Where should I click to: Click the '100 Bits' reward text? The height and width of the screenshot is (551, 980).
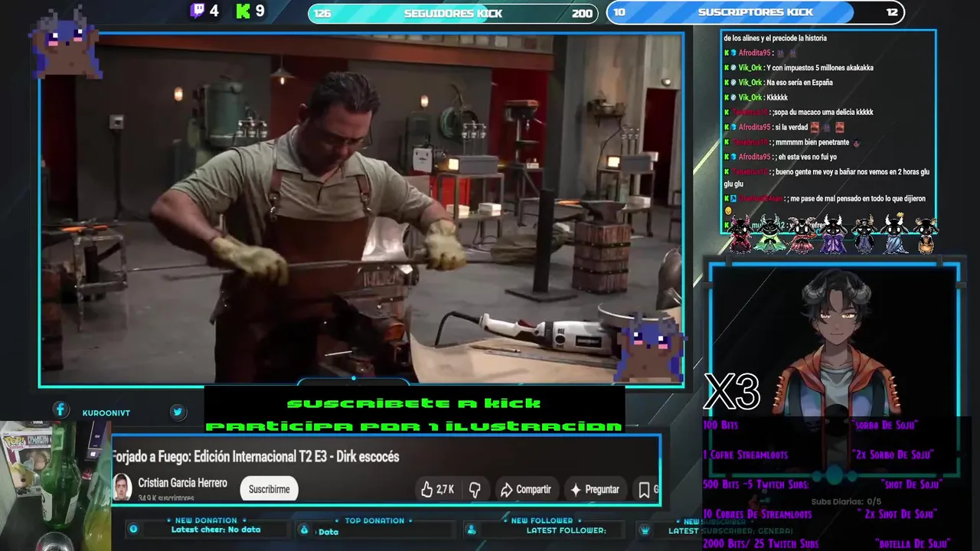click(x=720, y=425)
